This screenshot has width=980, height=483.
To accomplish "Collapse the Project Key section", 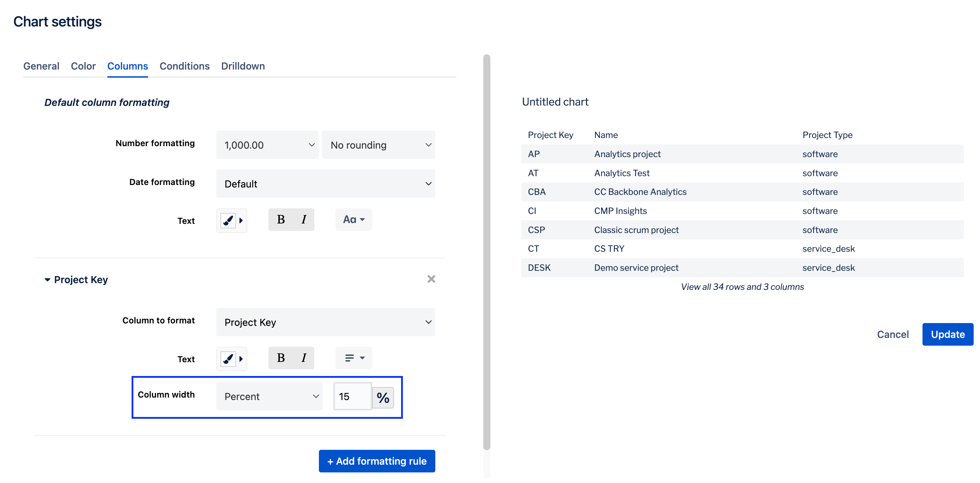I will coord(48,280).
